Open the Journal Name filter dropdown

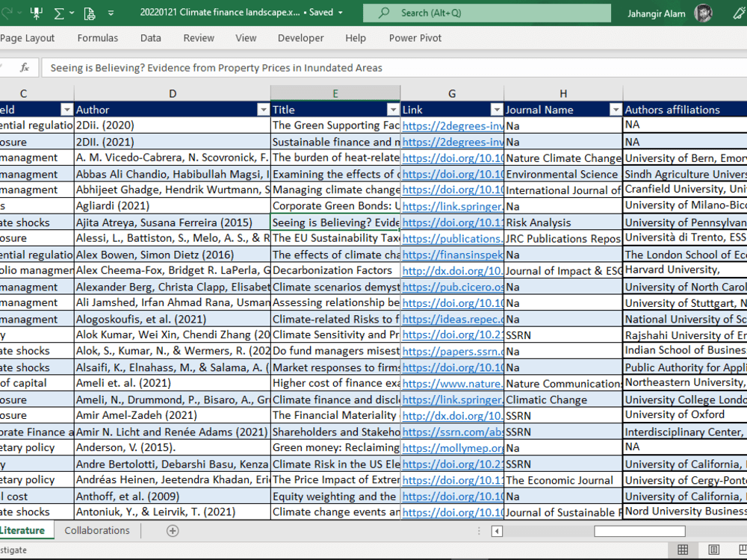click(x=616, y=110)
